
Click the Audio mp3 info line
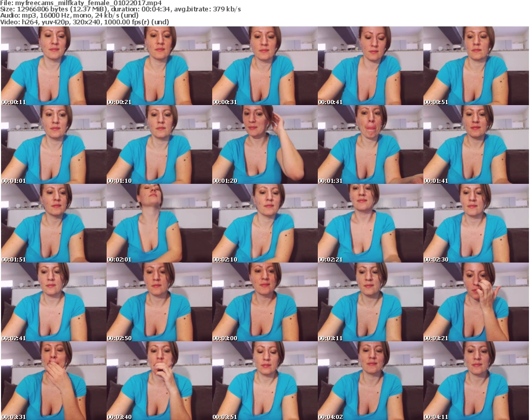pyautogui.click(x=69, y=16)
